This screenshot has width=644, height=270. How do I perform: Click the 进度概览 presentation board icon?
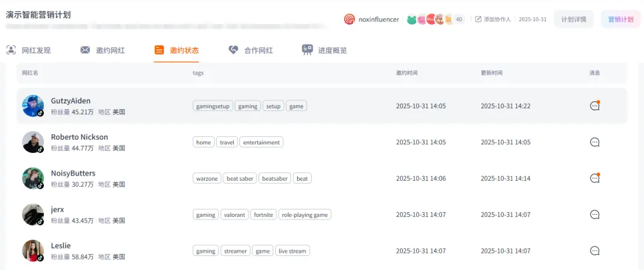click(307, 50)
